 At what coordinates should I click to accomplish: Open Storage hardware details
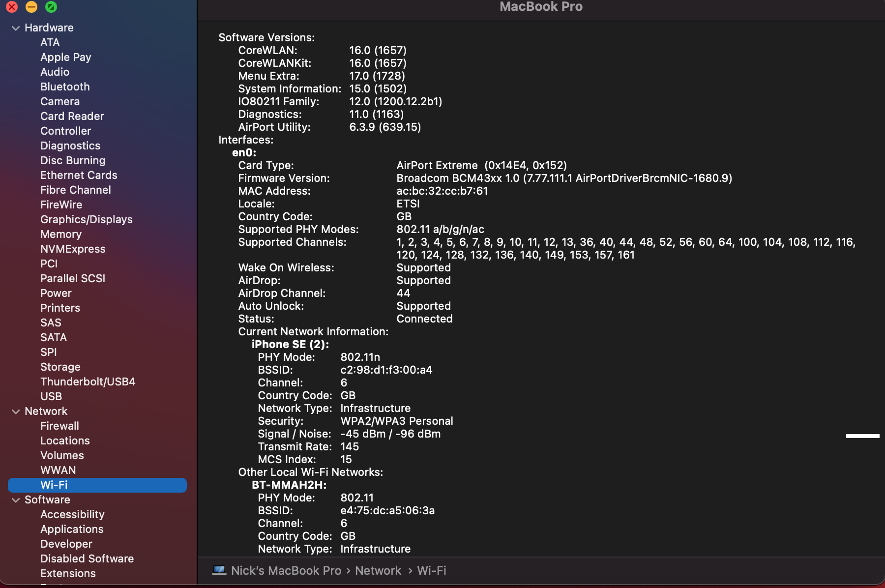point(60,367)
